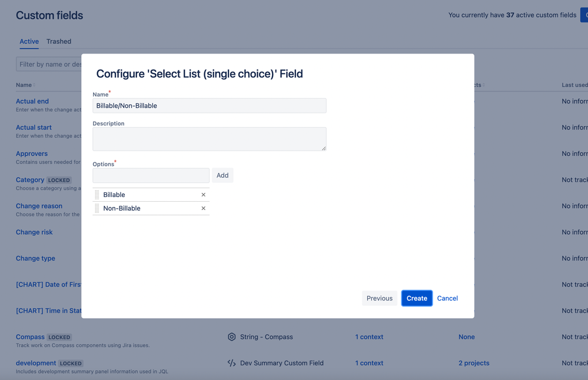The width and height of the screenshot is (588, 380).
Task: Click the Create button
Action: point(417,298)
